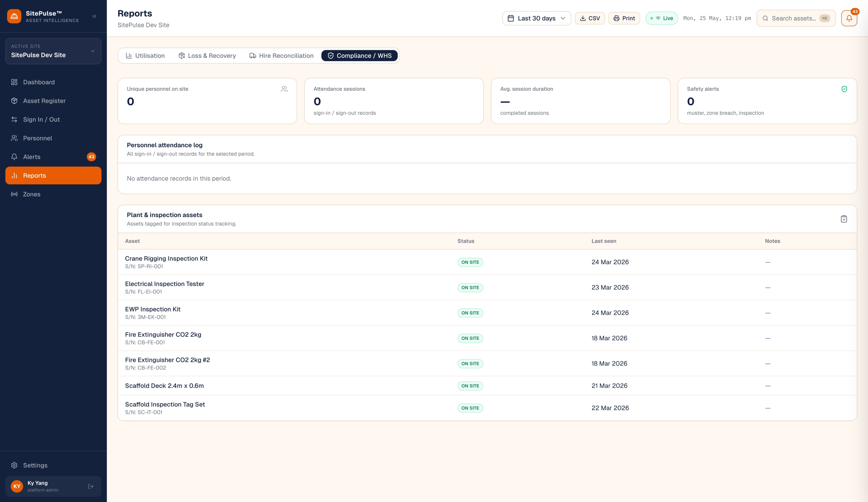868x502 pixels.
Task: Select the Scaffold Deck 2.4m x 0.6m row
Action: (487, 386)
